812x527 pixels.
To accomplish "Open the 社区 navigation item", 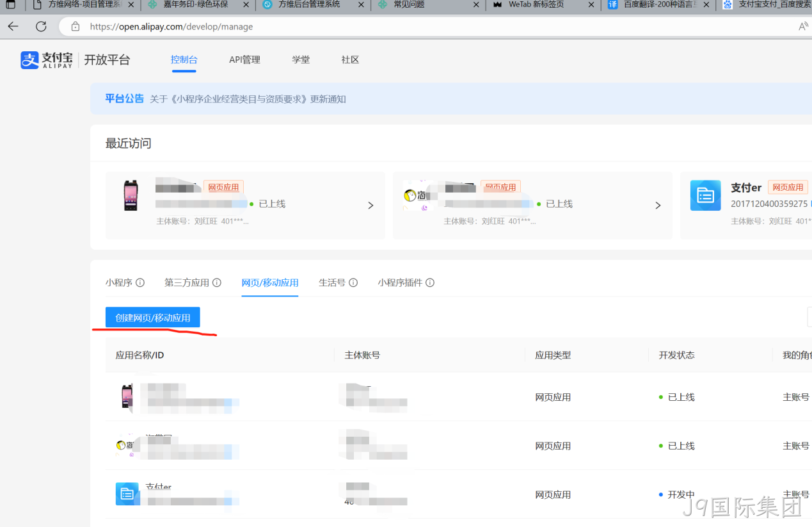I will coord(350,60).
